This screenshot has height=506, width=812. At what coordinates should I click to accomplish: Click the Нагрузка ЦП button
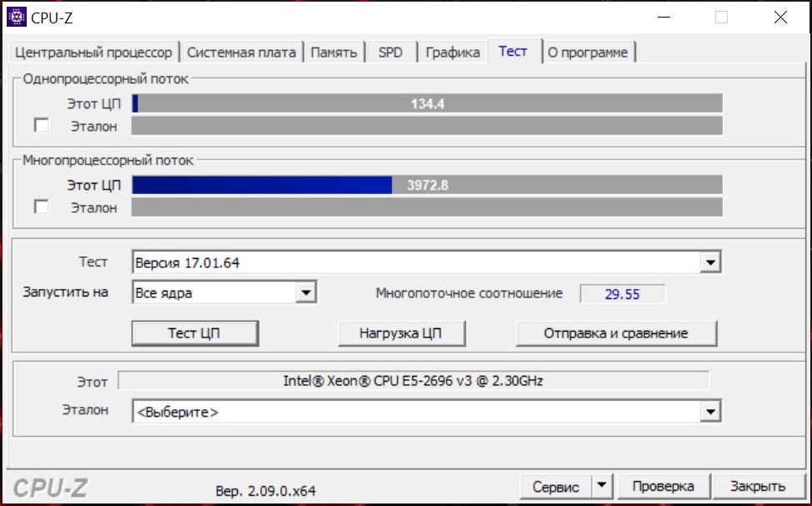tap(401, 333)
